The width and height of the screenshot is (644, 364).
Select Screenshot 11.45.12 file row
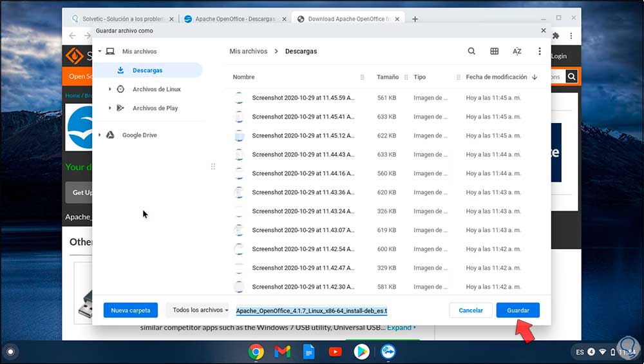coord(388,135)
